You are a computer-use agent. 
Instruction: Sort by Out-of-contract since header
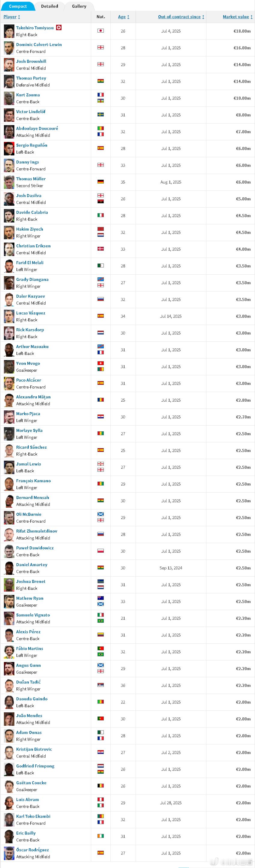pos(181,17)
